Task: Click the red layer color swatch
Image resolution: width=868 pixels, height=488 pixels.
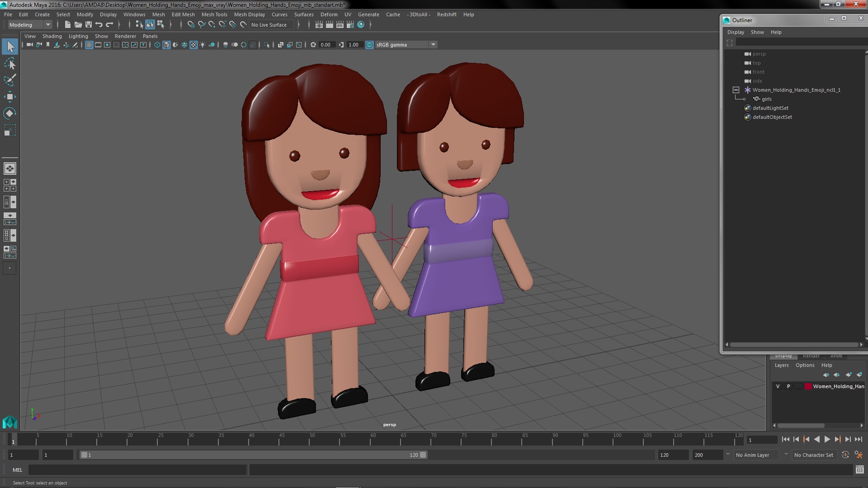Action: pyautogui.click(x=808, y=386)
